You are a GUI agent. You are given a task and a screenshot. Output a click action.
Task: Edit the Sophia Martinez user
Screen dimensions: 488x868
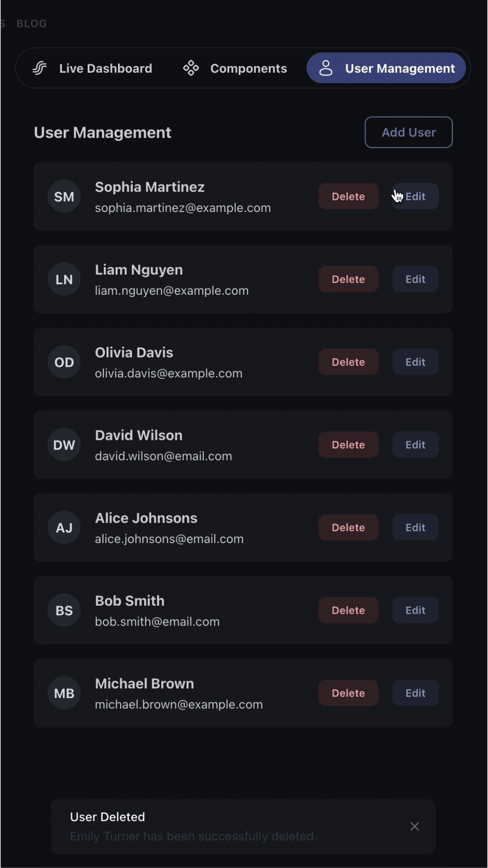pyautogui.click(x=415, y=197)
